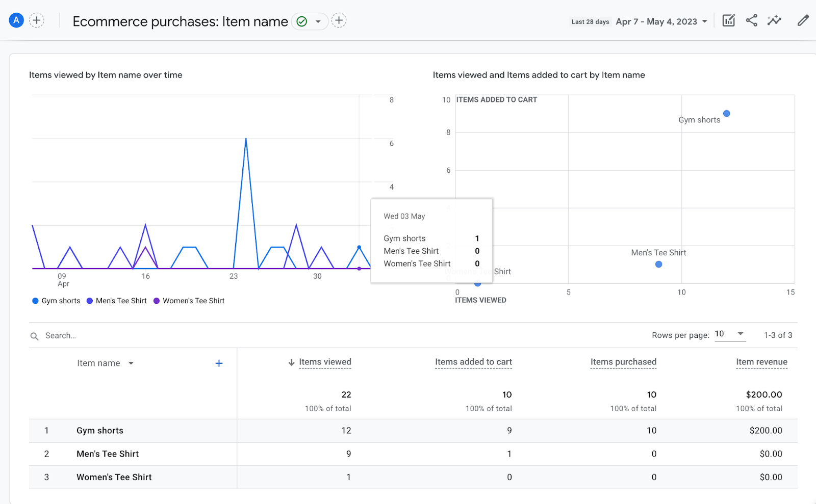This screenshot has height=504, width=816.
Task: Click the share report icon
Action: (x=751, y=21)
